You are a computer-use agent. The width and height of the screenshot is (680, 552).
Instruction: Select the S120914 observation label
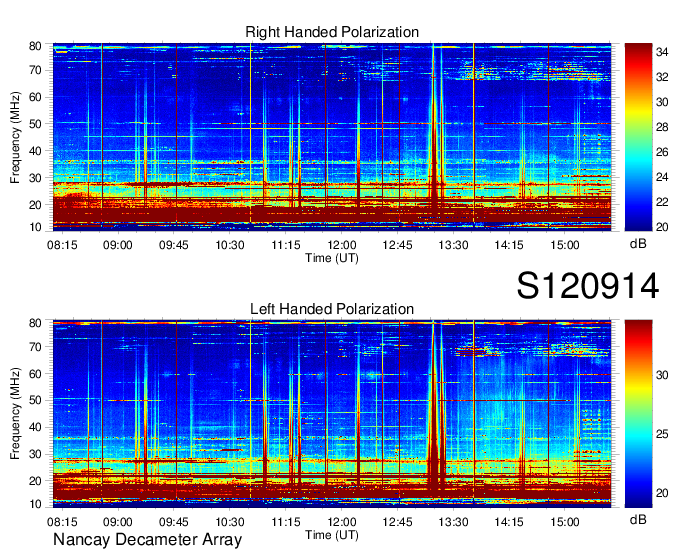(x=588, y=286)
